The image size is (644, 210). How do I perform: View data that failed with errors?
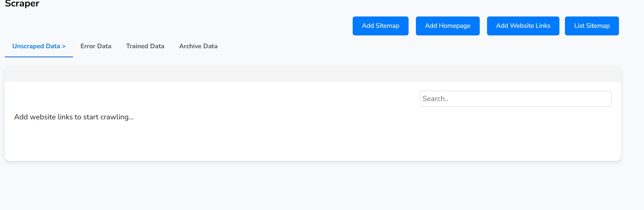pyautogui.click(x=96, y=46)
